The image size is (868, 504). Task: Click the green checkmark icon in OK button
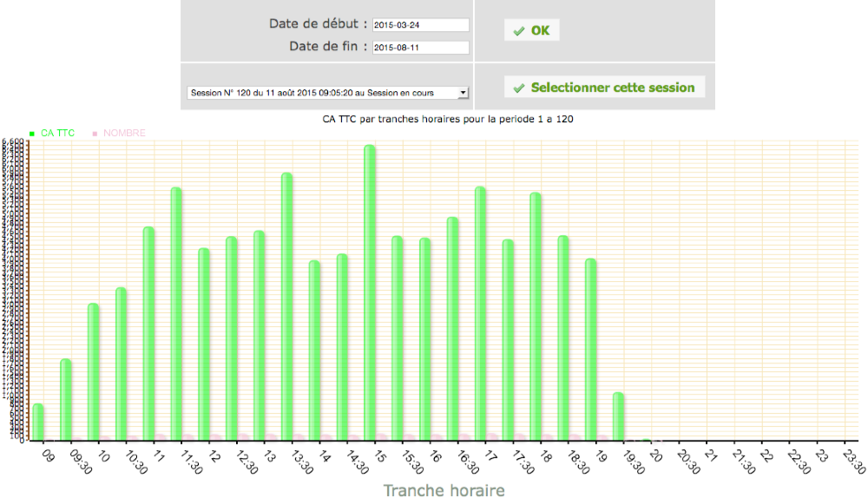(x=518, y=30)
